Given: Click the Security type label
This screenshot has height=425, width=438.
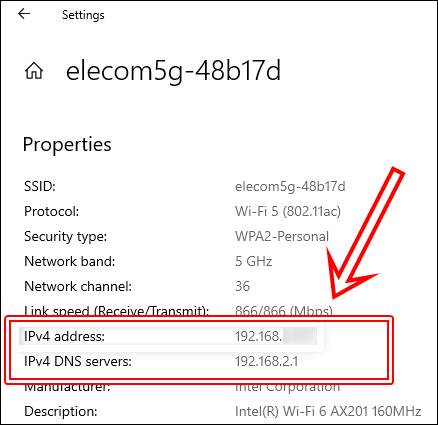Looking at the screenshot, I should [x=66, y=237].
